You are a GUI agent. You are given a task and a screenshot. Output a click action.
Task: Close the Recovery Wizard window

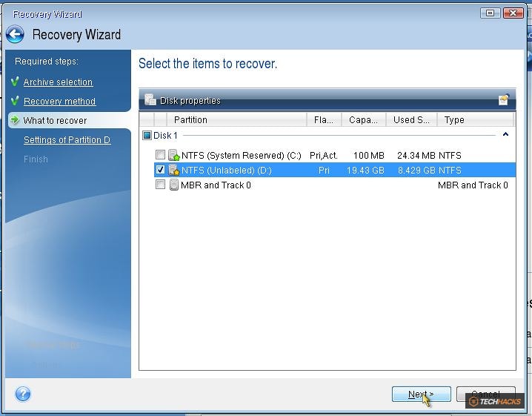513,13
